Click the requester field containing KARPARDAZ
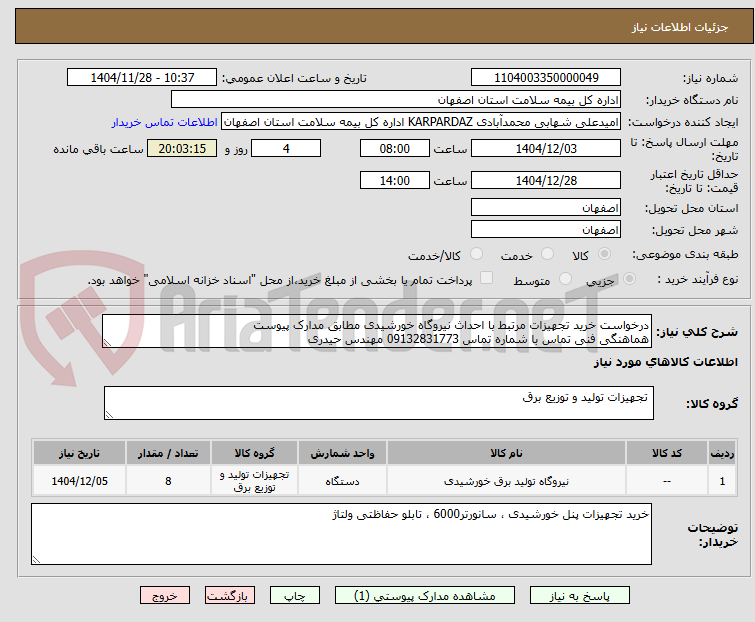Screen dimensions: 755x622 point(420,122)
